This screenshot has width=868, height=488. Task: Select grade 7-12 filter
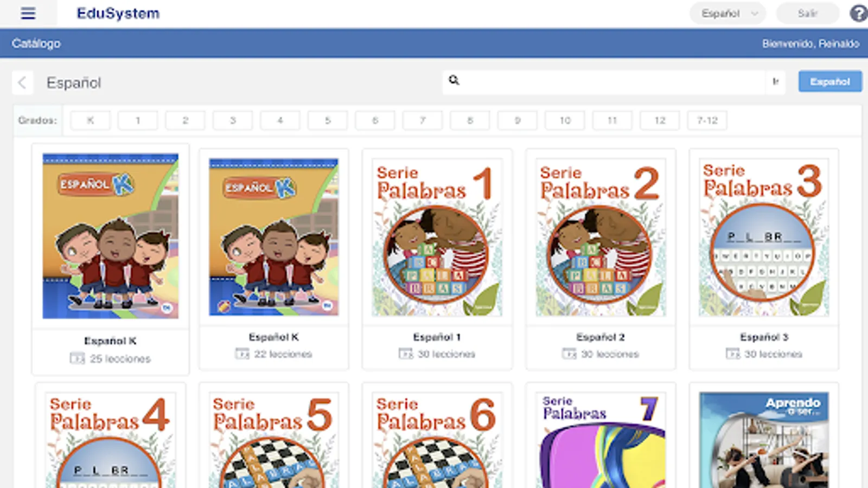point(707,120)
